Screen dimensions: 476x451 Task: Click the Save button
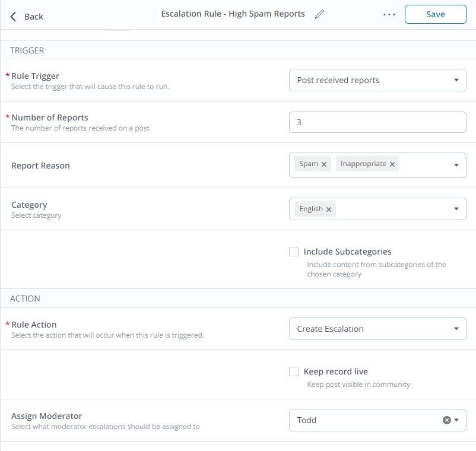(435, 14)
